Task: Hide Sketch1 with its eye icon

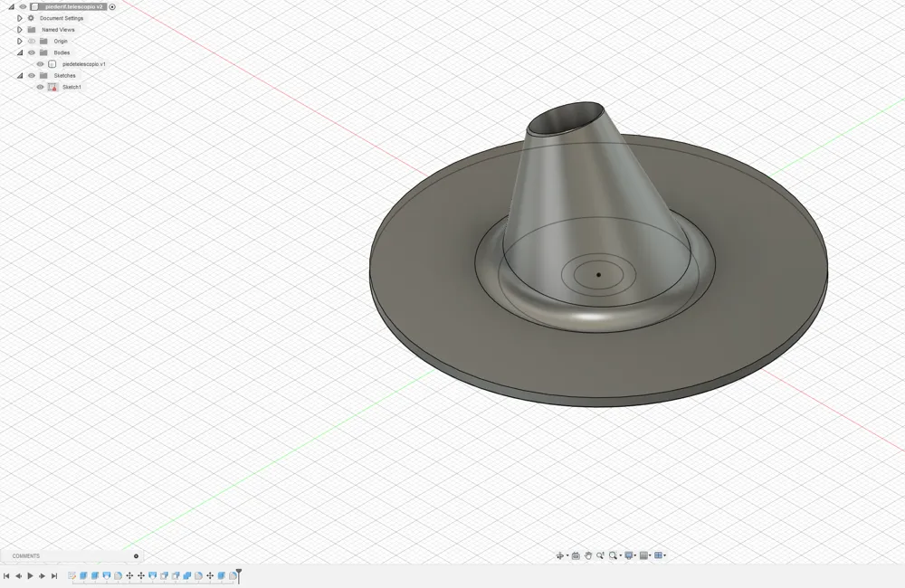Action: (x=41, y=87)
